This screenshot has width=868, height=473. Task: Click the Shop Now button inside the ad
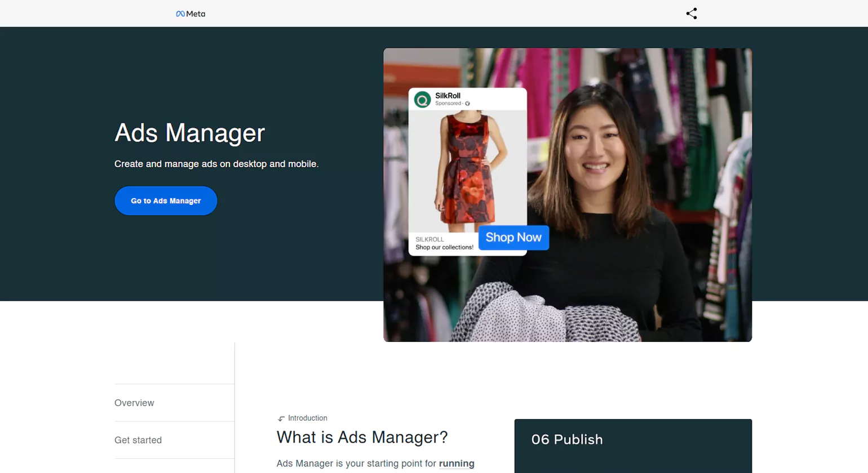click(513, 237)
